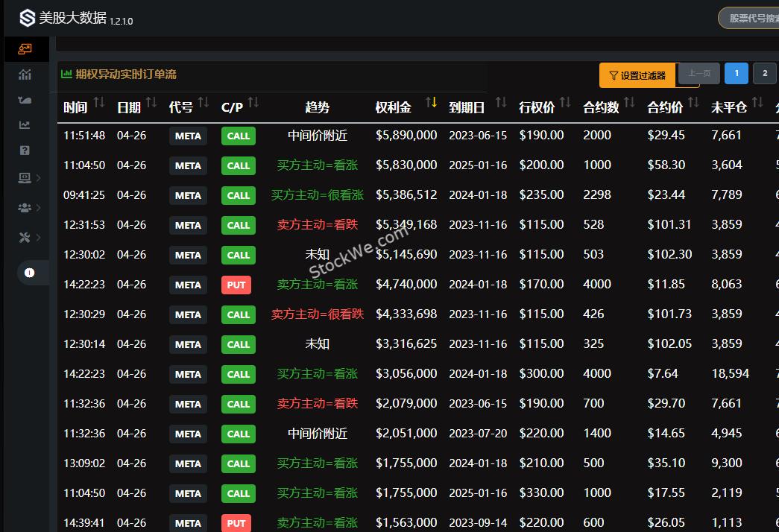Toggle the sidebar collapse switch
This screenshot has width=779, height=532.
click(30, 273)
